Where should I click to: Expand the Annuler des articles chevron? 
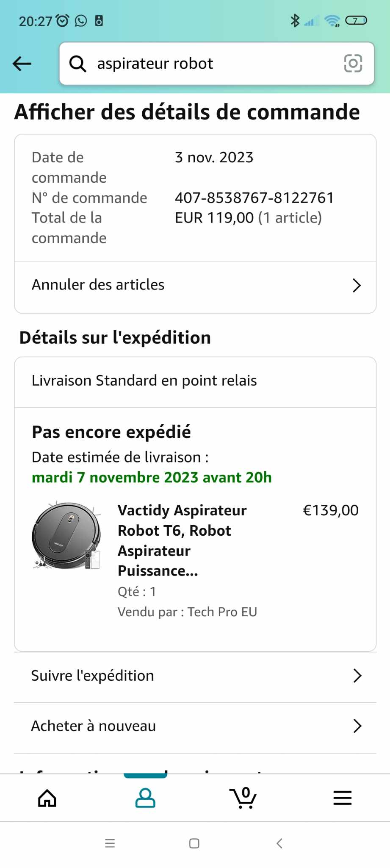pyautogui.click(x=357, y=285)
